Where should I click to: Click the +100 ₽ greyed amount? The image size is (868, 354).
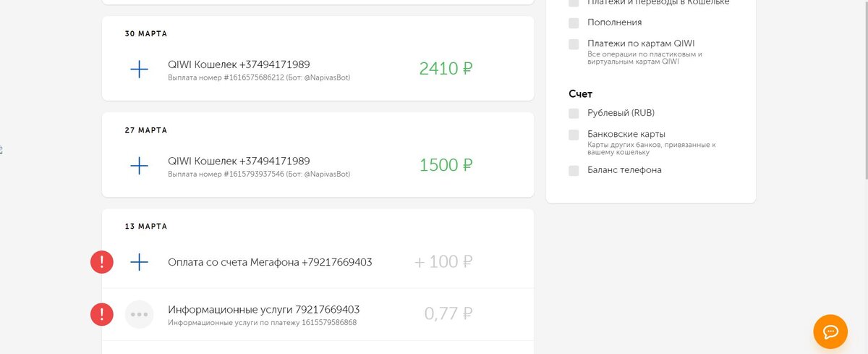443,262
